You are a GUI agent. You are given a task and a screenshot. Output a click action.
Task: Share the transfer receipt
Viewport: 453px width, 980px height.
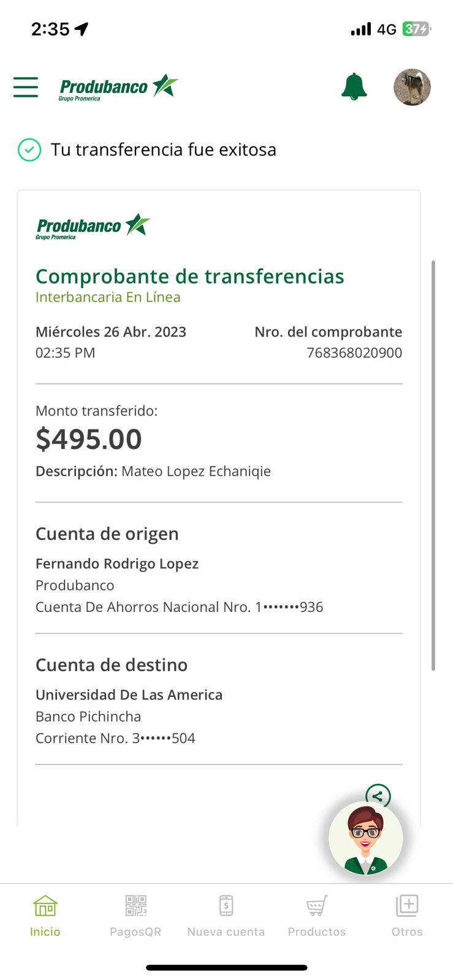(x=378, y=795)
